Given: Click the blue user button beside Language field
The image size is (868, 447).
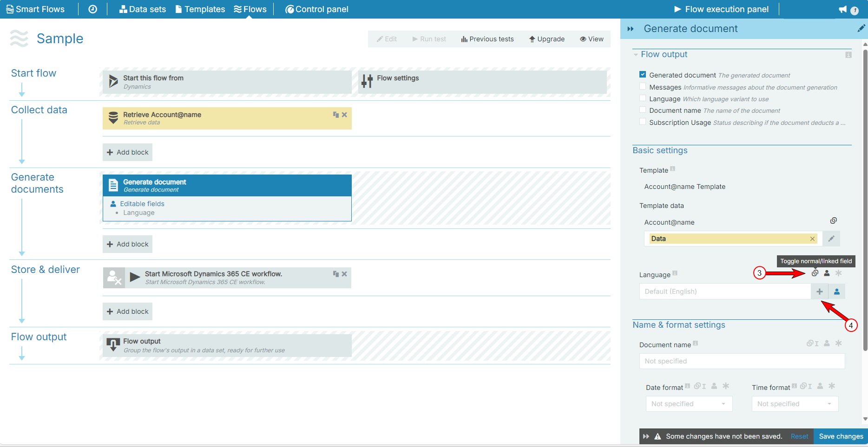Looking at the screenshot, I should tap(837, 292).
